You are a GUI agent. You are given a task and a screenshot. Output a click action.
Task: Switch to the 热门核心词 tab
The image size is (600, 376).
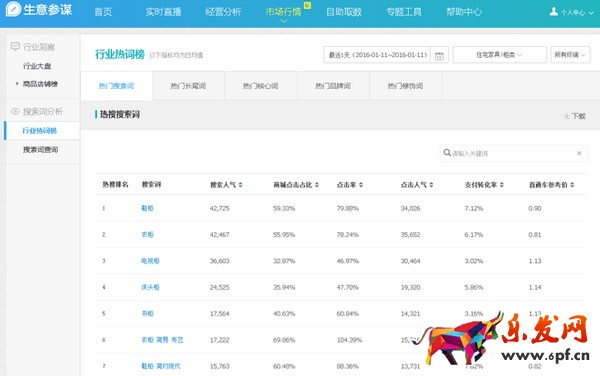pyautogui.click(x=261, y=86)
